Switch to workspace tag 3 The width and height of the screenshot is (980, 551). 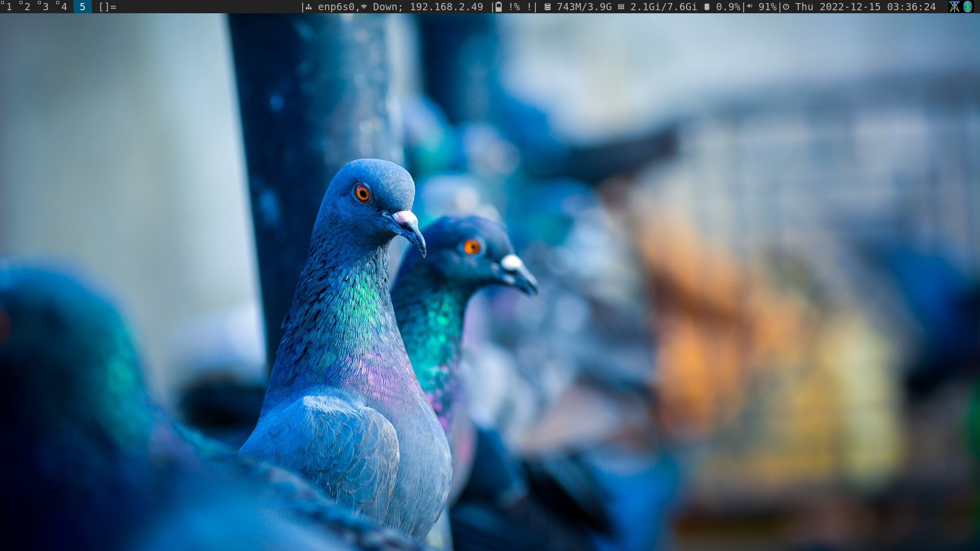pos(45,7)
